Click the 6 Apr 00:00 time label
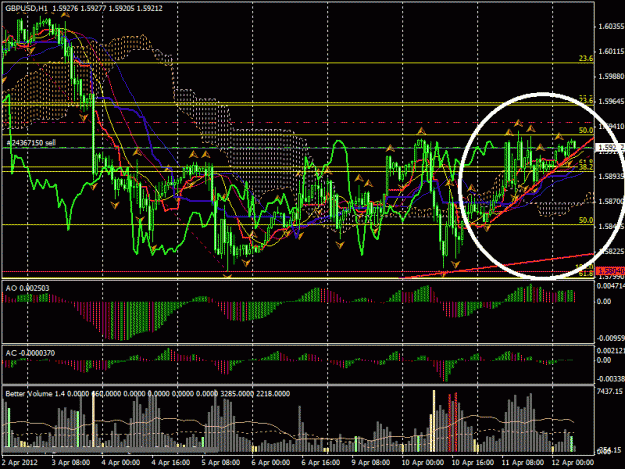Image resolution: width=625 pixels, height=469 pixels. (x=271, y=462)
